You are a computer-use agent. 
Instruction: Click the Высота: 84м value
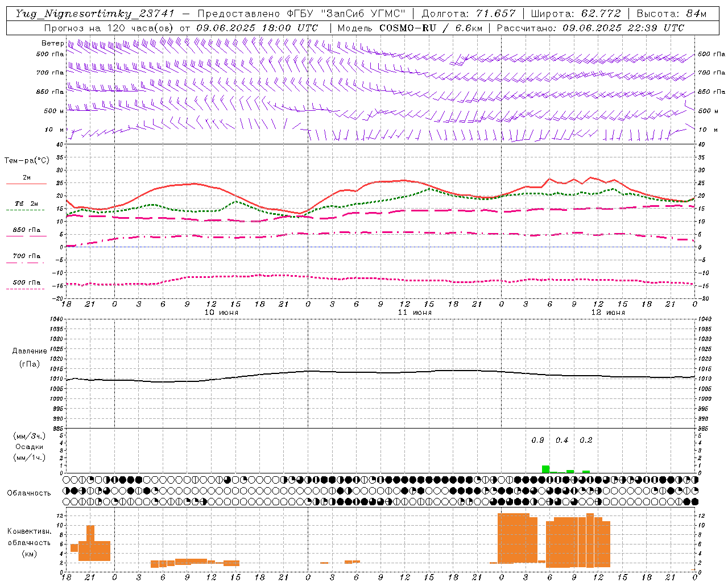tap(672, 14)
